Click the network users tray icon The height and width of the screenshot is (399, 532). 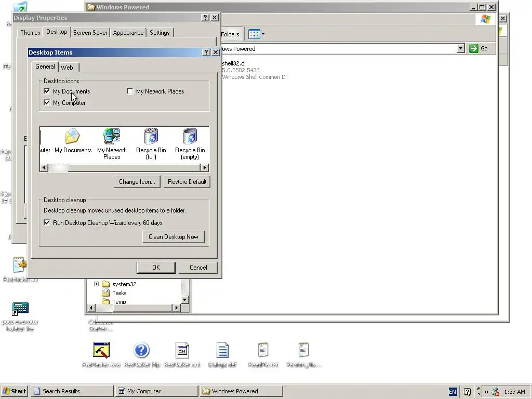point(495,392)
